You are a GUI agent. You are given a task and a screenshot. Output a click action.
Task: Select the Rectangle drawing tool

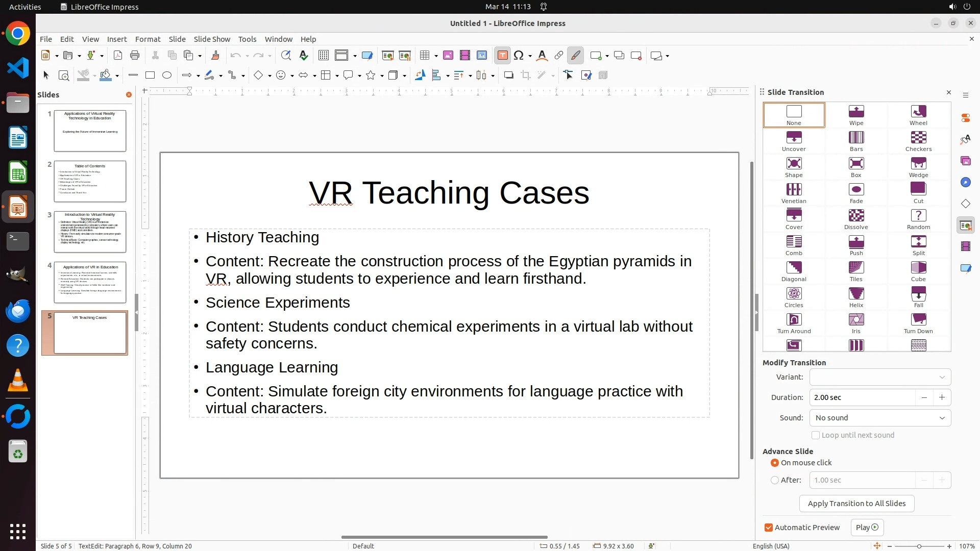pyautogui.click(x=150, y=76)
